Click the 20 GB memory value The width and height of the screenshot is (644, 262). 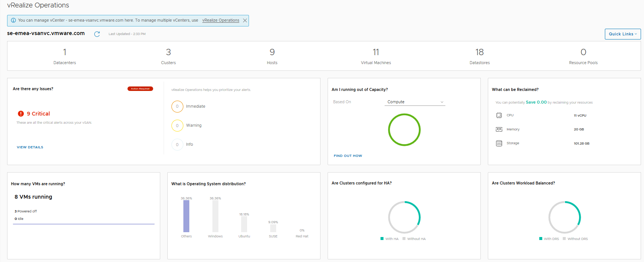point(579,129)
